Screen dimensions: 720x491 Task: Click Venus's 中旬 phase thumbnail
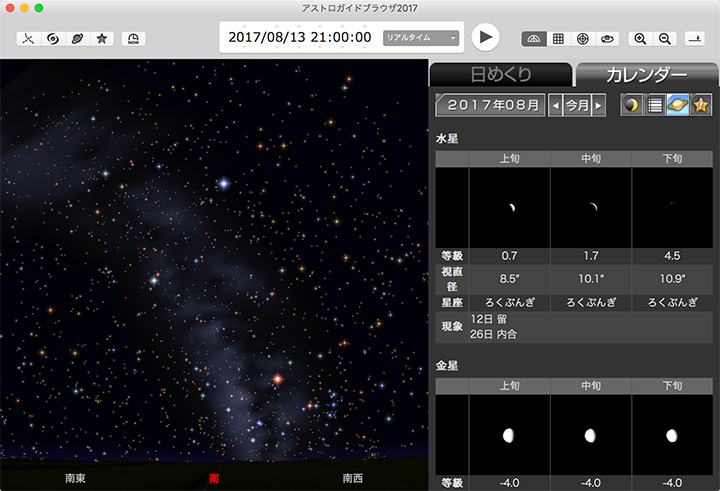tap(591, 435)
